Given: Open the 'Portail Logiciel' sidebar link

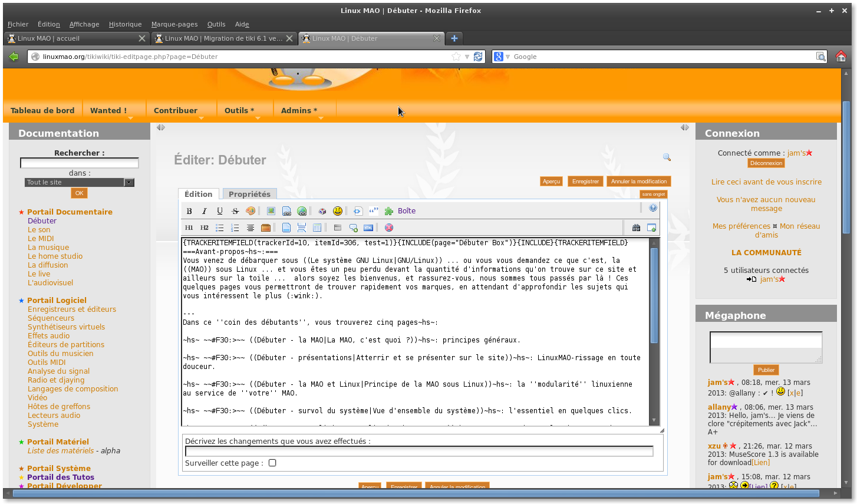Looking at the screenshot, I should 57,300.
